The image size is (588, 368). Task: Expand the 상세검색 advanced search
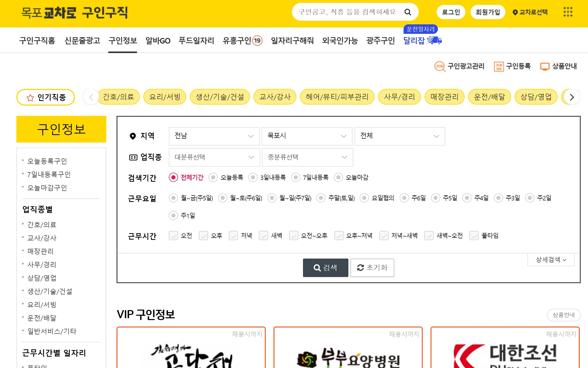pyautogui.click(x=551, y=260)
